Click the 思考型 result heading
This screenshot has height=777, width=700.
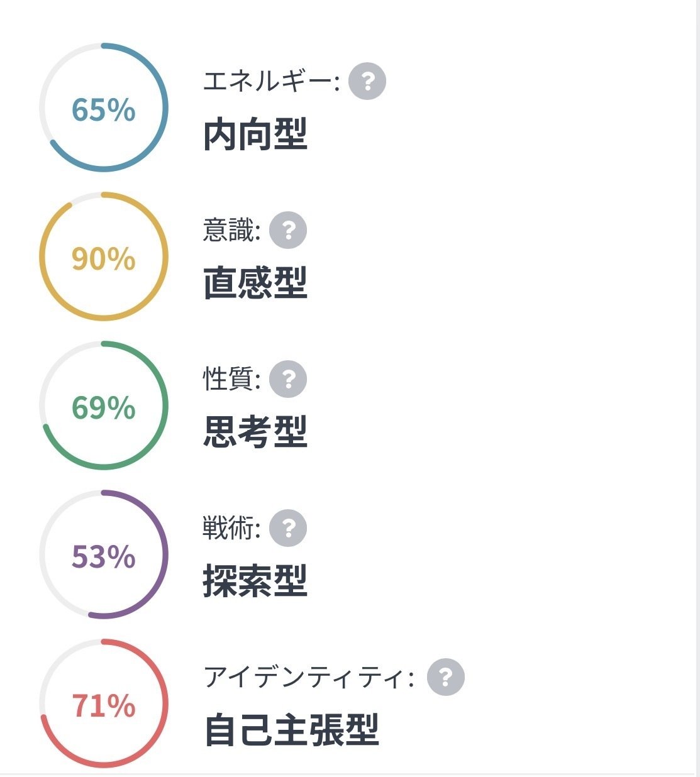[255, 432]
